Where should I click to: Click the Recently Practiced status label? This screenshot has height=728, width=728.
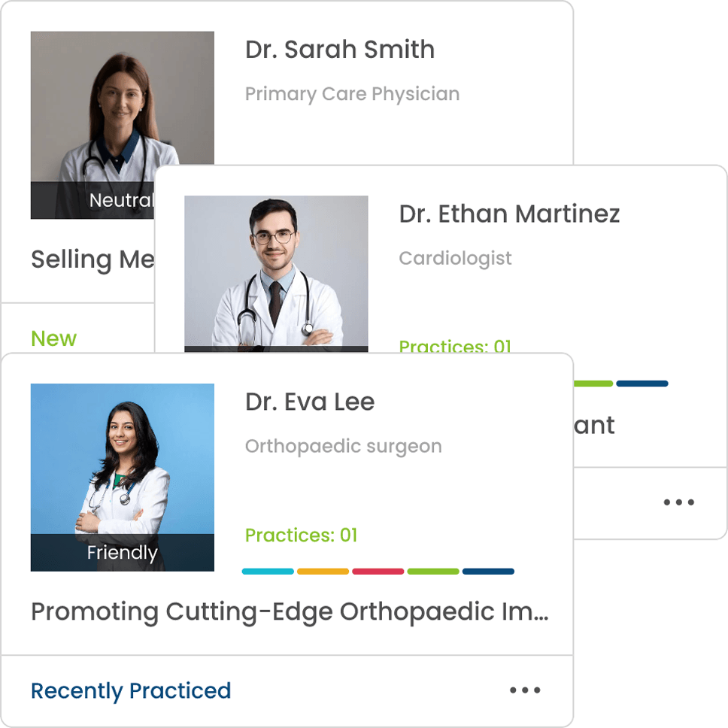tap(131, 691)
